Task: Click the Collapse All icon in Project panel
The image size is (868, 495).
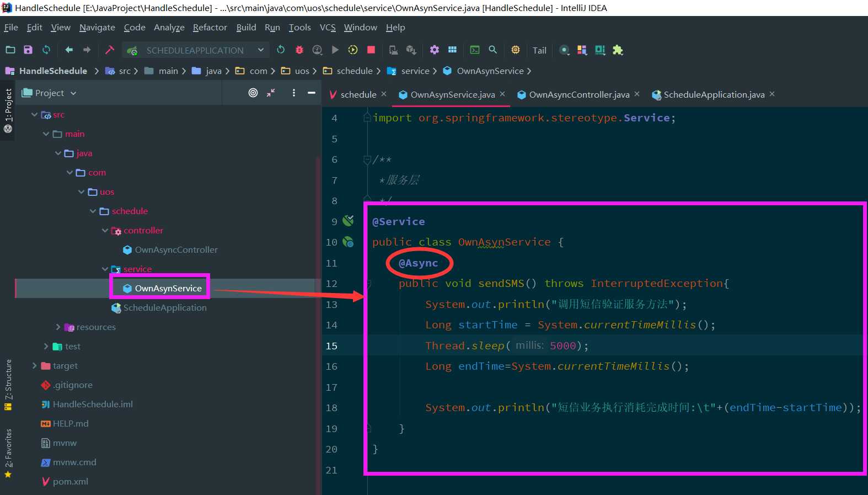Action: click(x=271, y=93)
